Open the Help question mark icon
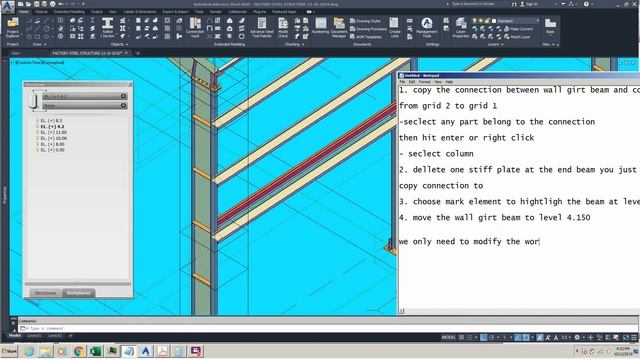640x360 pixels. [x=586, y=4]
